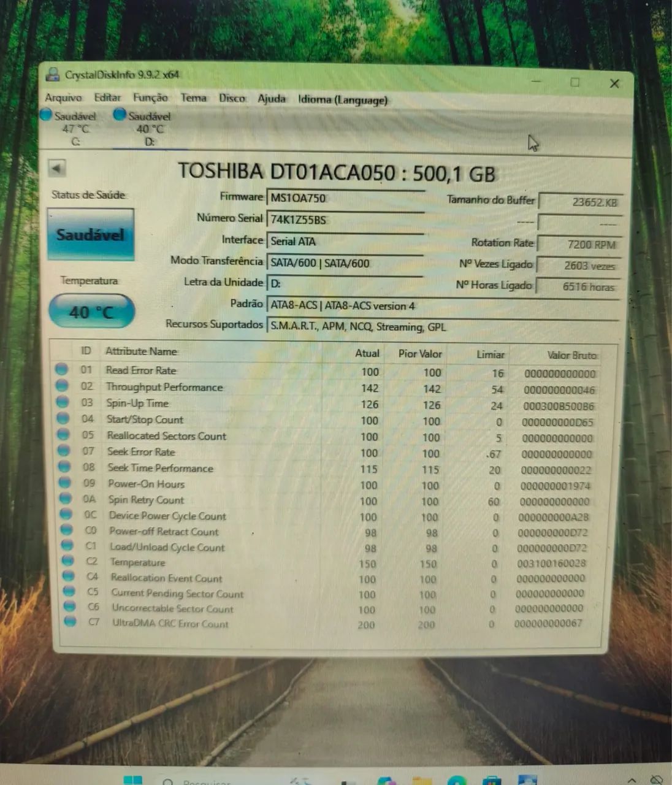Open the Idioma (Language) menu
The height and width of the screenshot is (785, 672).
pos(343,99)
